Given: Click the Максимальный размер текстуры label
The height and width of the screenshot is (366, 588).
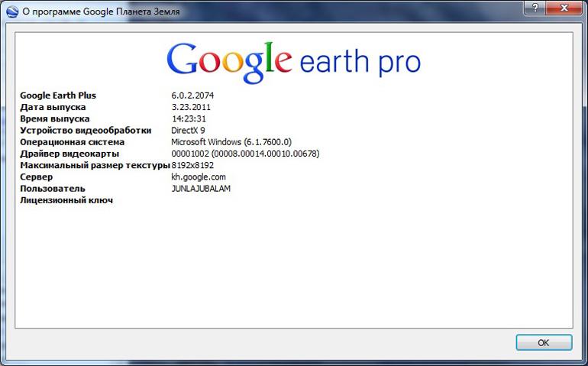Looking at the screenshot, I should [95, 166].
